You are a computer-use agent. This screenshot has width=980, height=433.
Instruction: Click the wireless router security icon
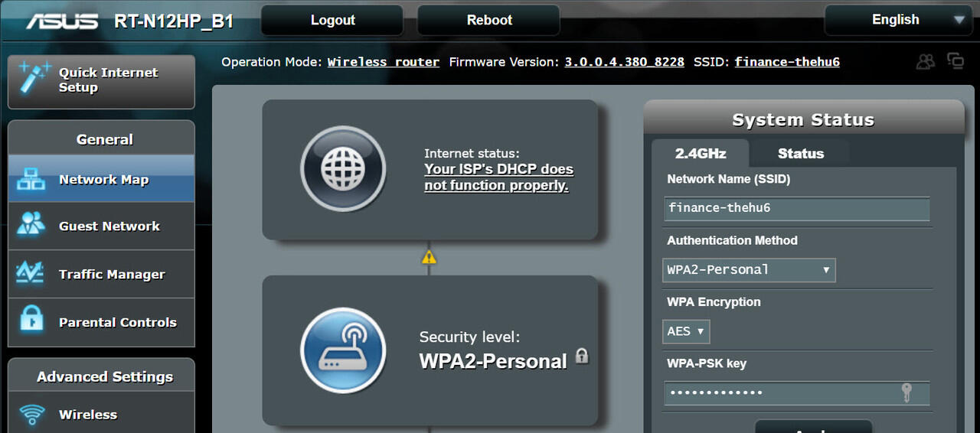(x=341, y=350)
